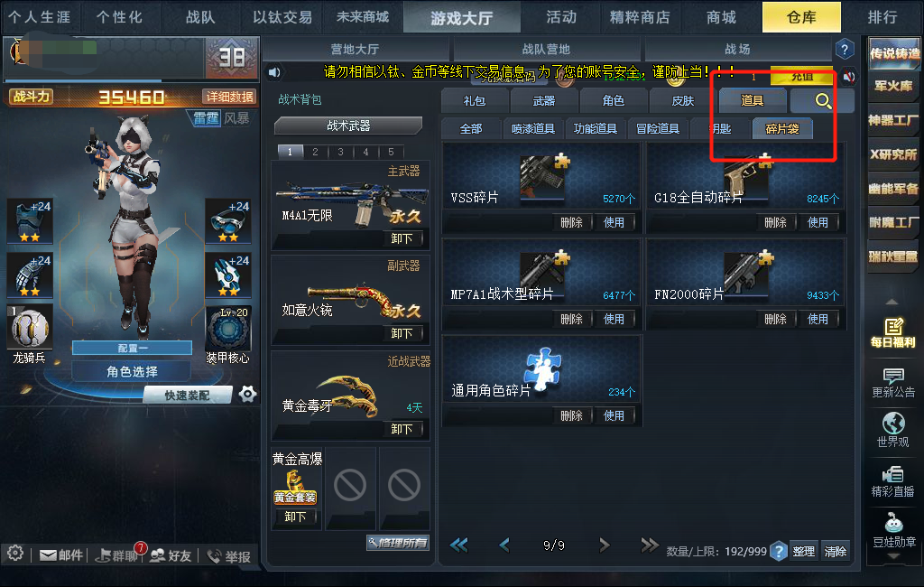The image size is (924, 587).
Task: Jump to the first inventory page
Action: coord(458,545)
